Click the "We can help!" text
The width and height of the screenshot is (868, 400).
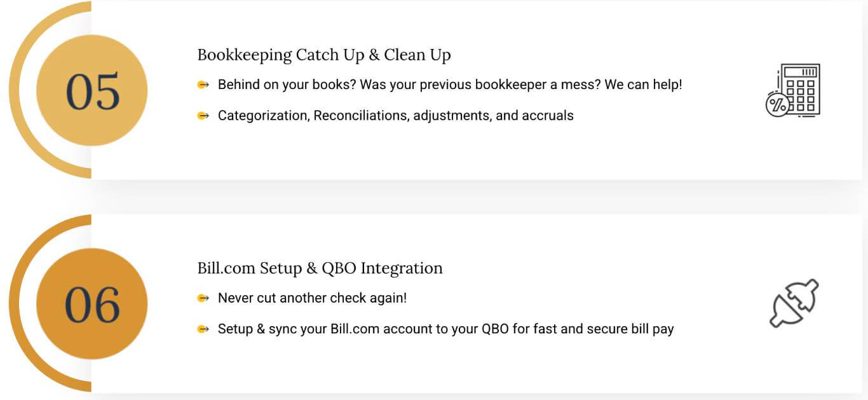coord(643,85)
